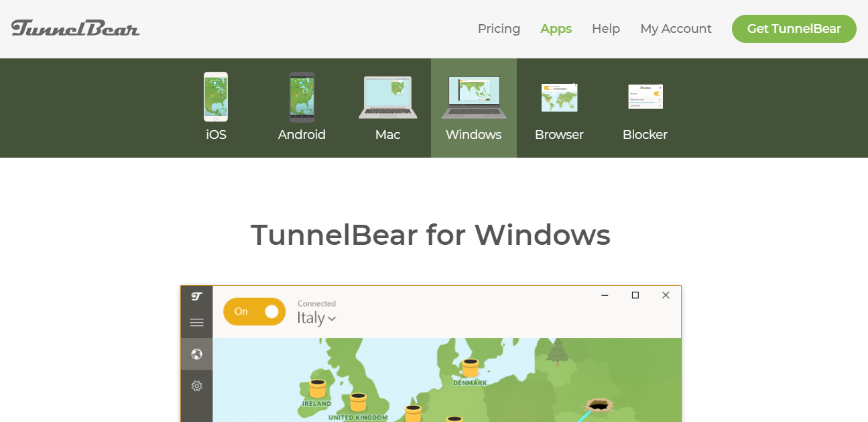This screenshot has height=422, width=868.
Task: Maximize the TunnelBear app window
Action: pos(635,295)
